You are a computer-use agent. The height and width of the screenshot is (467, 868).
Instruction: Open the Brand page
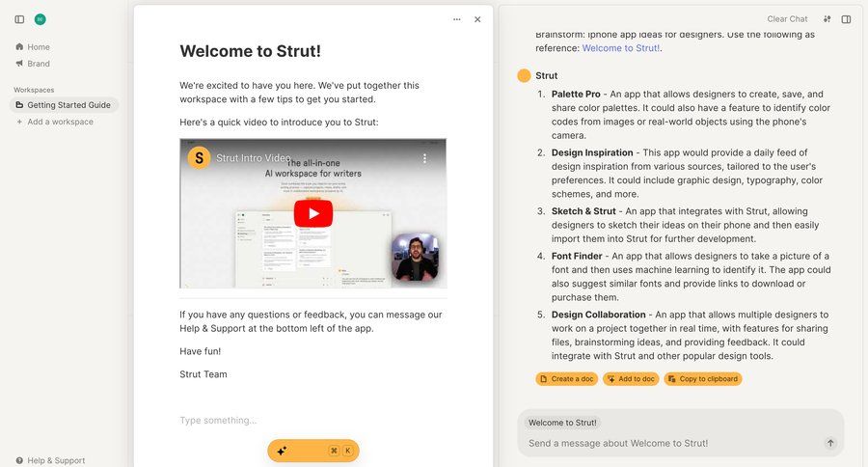(x=39, y=64)
